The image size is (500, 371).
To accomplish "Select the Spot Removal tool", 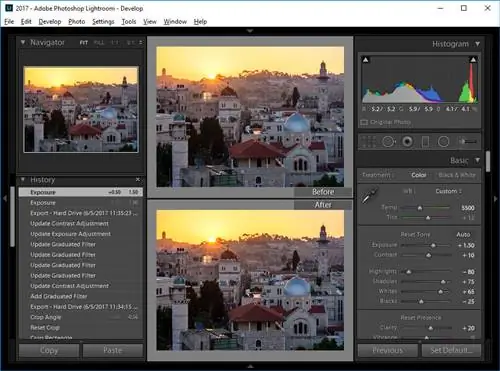I will (x=388, y=142).
